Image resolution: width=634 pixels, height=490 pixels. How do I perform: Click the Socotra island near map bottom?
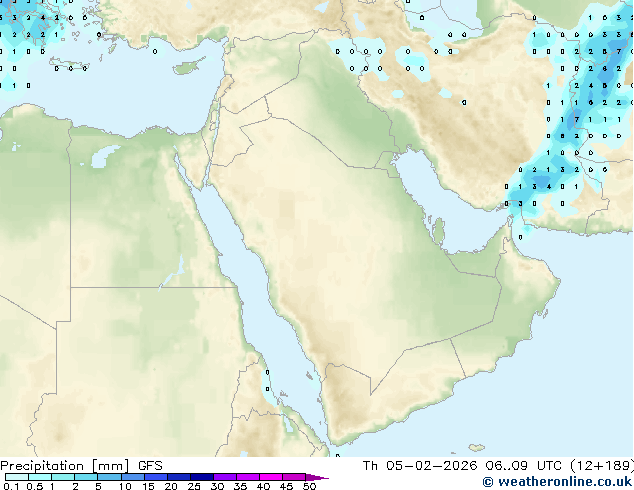[477, 448]
